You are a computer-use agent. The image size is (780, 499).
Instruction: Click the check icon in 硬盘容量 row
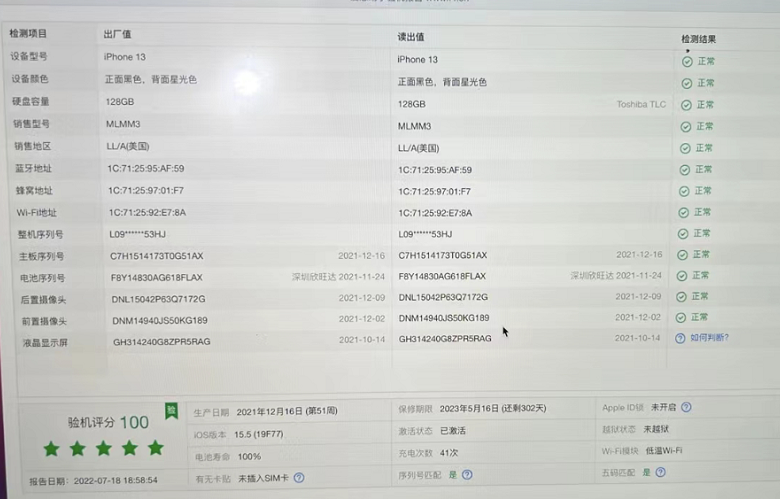pos(686,105)
